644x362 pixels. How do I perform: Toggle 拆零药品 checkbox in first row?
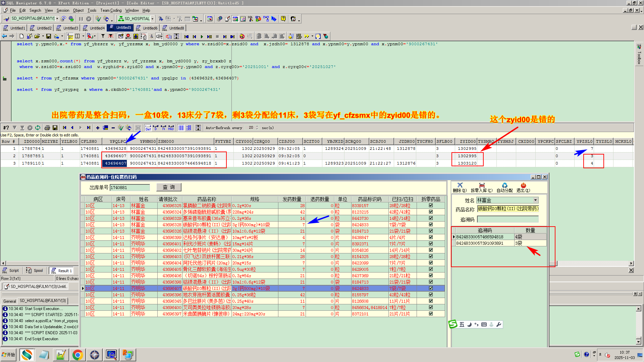pyautogui.click(x=431, y=205)
